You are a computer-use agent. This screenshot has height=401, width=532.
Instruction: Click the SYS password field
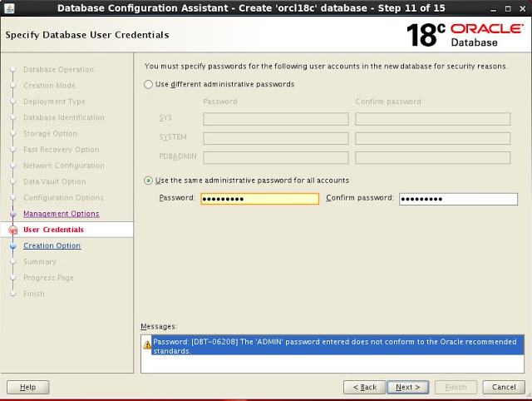[x=276, y=119]
